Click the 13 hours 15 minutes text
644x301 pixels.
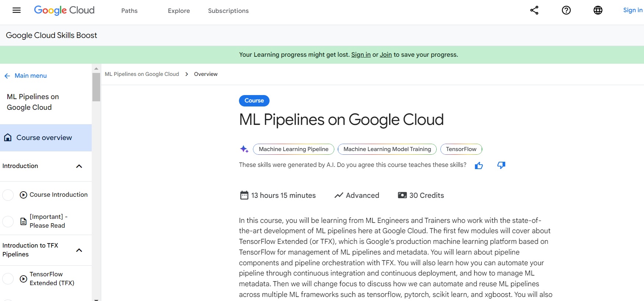tap(284, 195)
